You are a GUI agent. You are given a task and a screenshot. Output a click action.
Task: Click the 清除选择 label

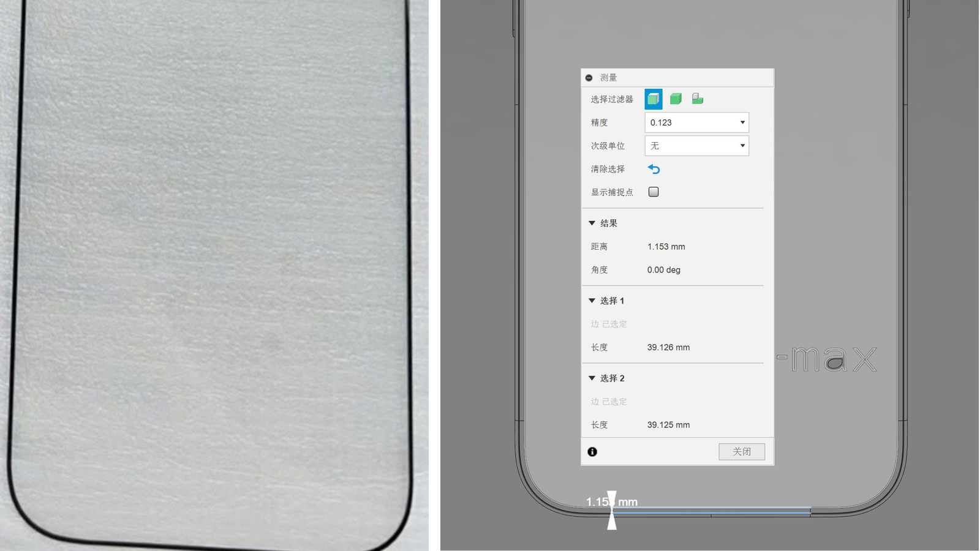[608, 169]
